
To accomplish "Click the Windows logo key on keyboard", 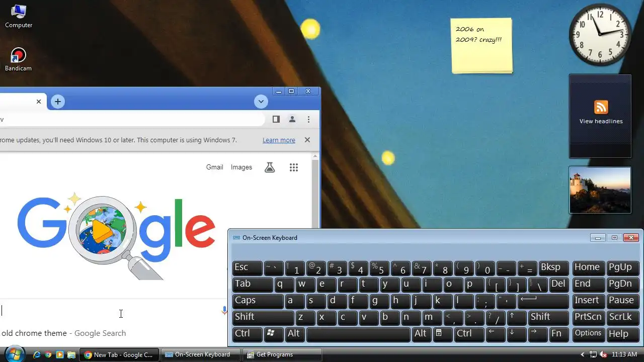I will pos(274,334).
